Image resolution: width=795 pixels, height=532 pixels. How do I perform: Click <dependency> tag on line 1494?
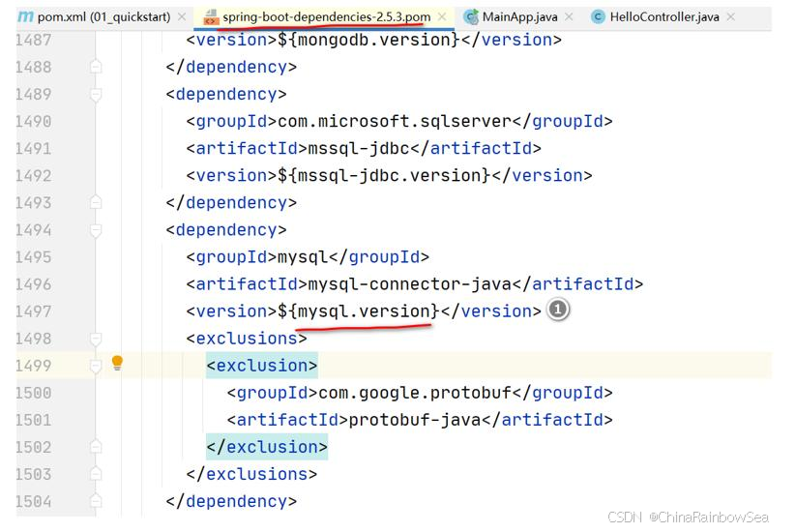[x=226, y=230]
